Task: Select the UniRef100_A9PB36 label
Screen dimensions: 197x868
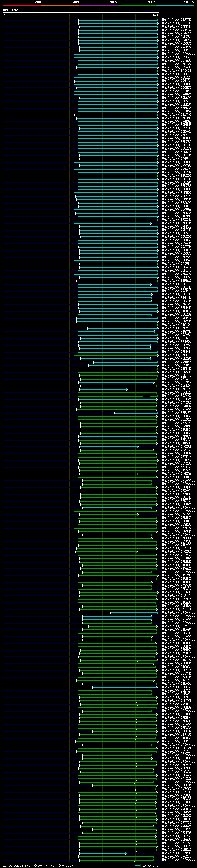Action: (176, 189)
